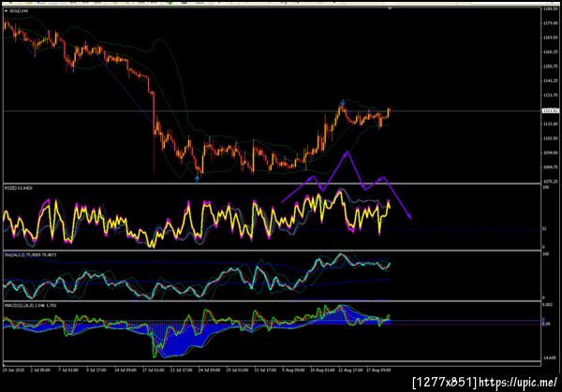Viewport: 562px width, 392px height.
Task: Click the 29 Jun 2015 date label
Action: (14, 370)
